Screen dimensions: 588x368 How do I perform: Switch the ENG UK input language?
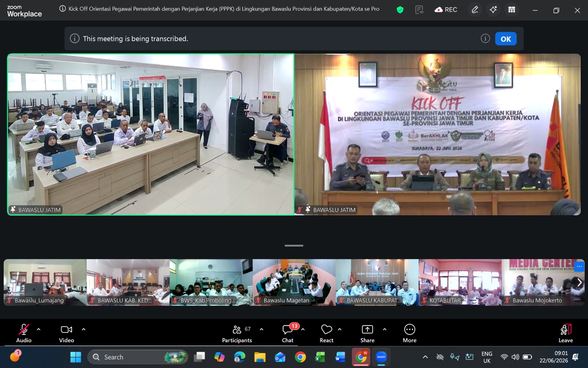(x=487, y=357)
